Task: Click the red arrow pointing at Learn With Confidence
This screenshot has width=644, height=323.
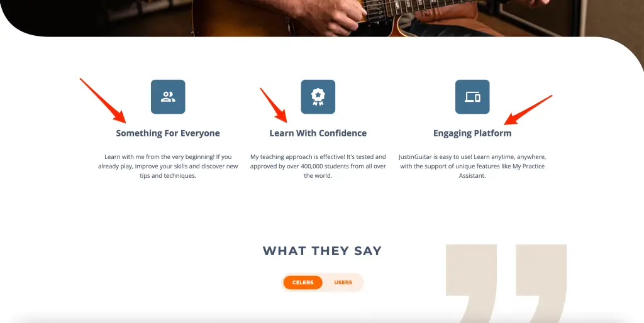Action: [x=273, y=105]
